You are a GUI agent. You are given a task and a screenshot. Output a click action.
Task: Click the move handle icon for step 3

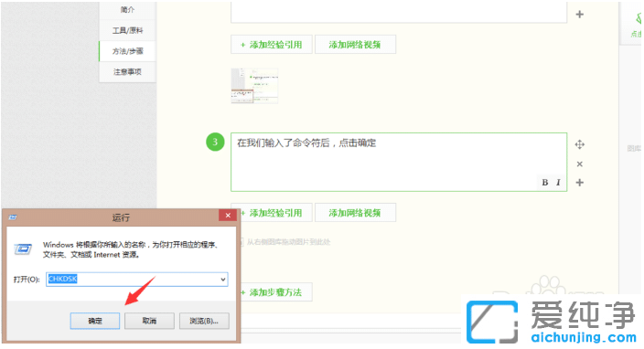(x=580, y=144)
